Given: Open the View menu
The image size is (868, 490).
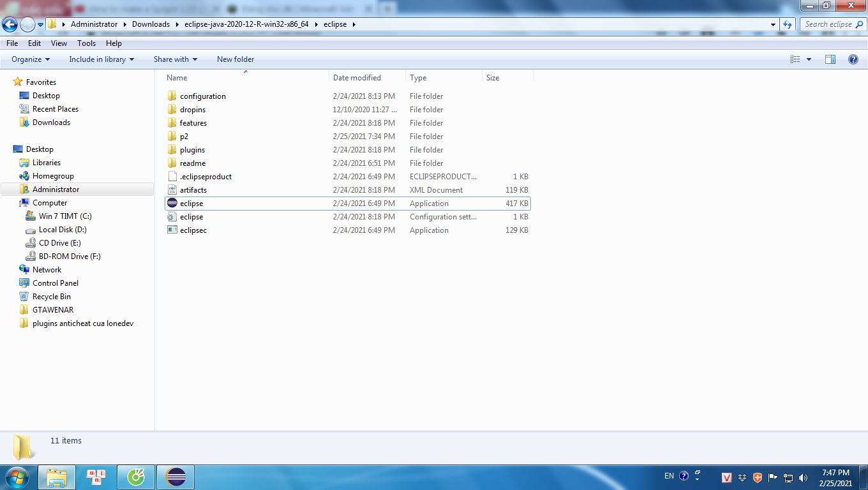Looking at the screenshot, I should coord(59,43).
